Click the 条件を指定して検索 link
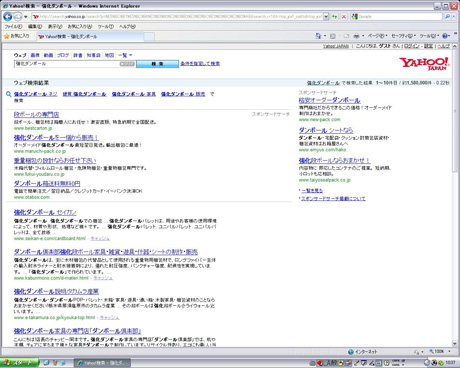Image resolution: width=460 pixels, height=368 pixels. (x=200, y=63)
